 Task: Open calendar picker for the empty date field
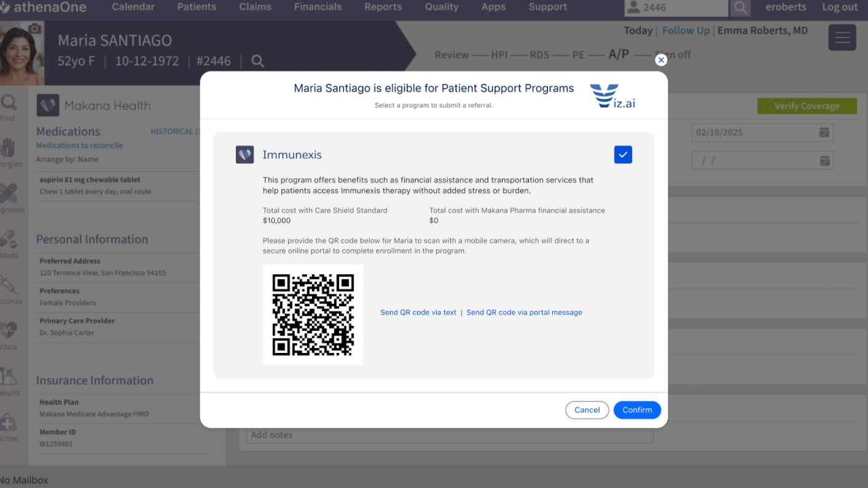coord(824,160)
